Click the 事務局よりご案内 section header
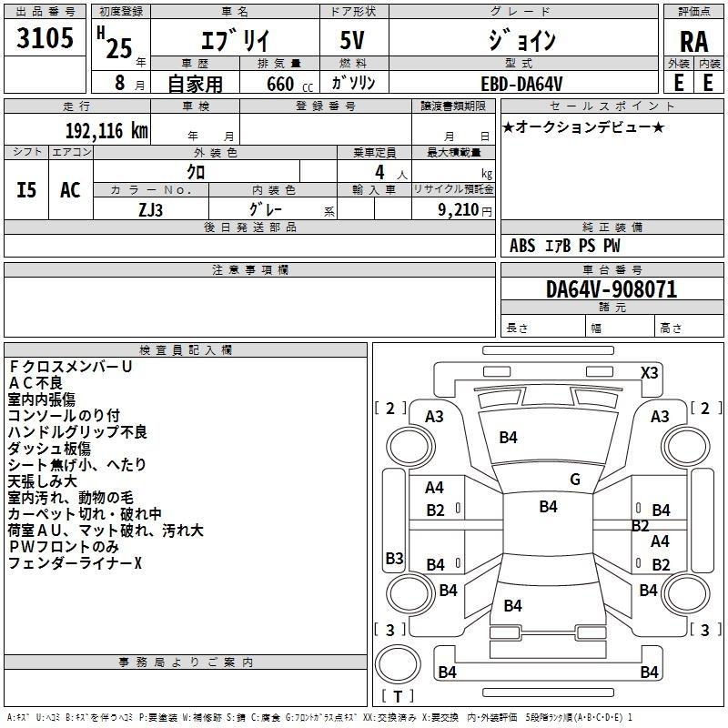Screen dimensions: 728x728 coord(186,662)
